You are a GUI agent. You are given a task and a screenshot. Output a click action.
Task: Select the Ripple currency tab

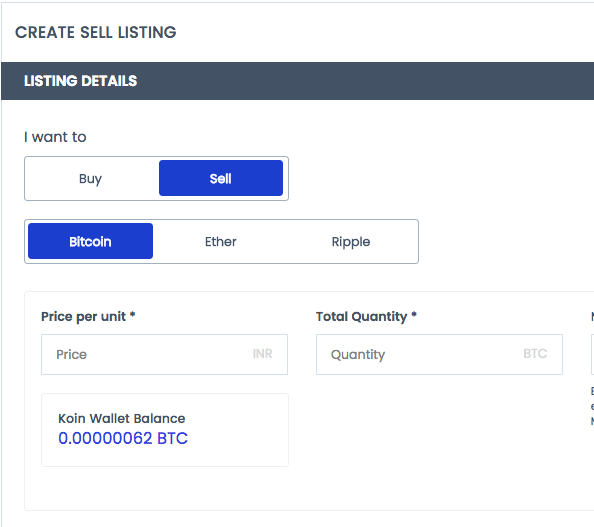(x=351, y=241)
